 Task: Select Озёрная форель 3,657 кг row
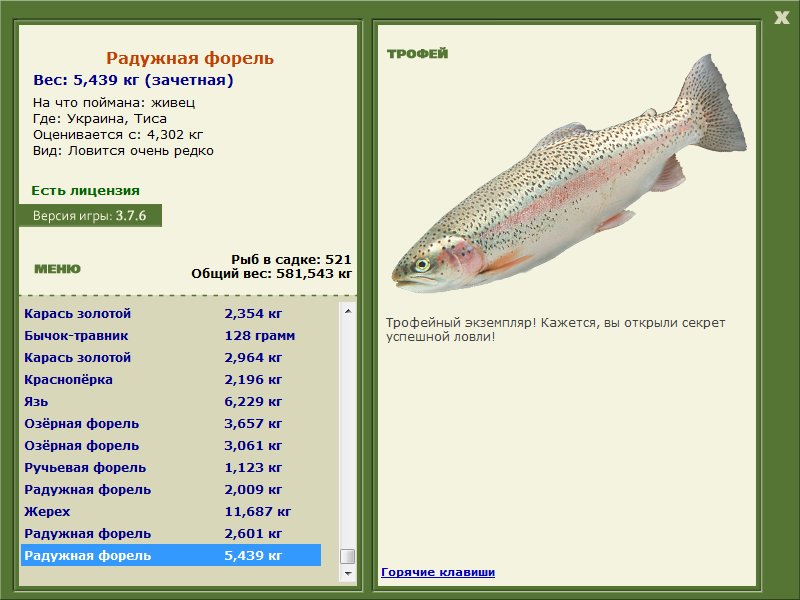coord(171,423)
